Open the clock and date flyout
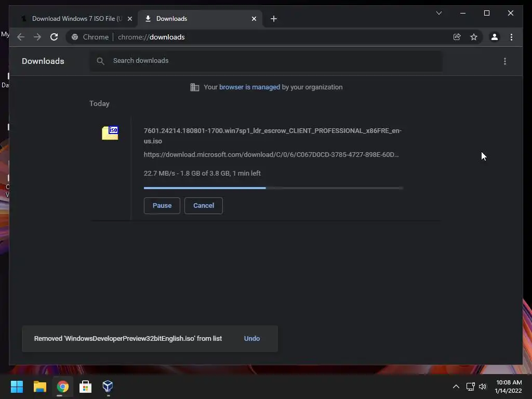 click(508, 387)
